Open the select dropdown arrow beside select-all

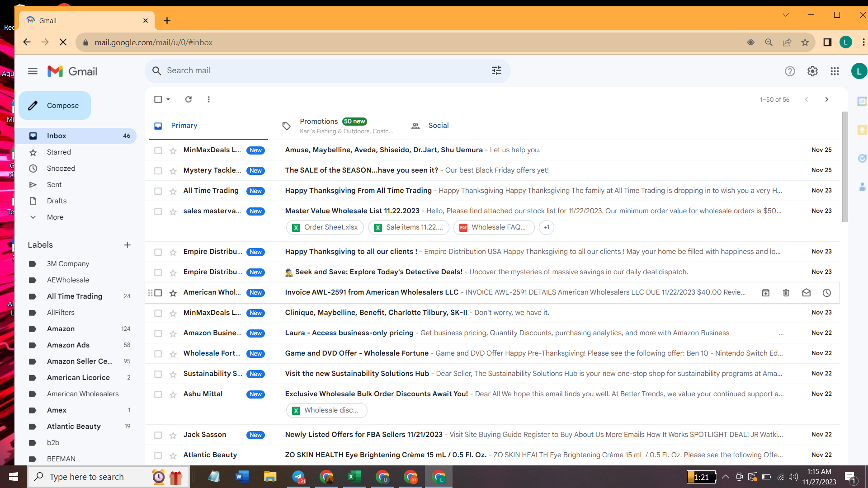(168, 99)
